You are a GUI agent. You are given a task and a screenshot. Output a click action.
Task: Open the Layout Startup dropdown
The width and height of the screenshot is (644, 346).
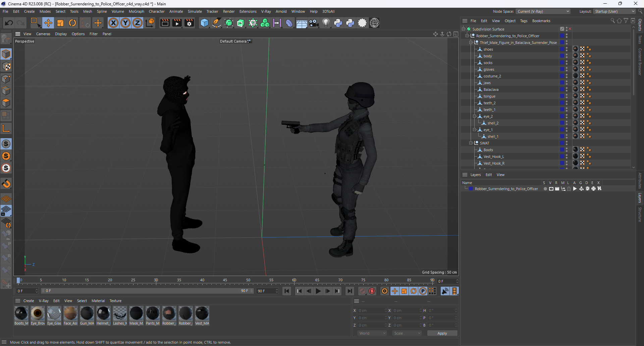[614, 11]
